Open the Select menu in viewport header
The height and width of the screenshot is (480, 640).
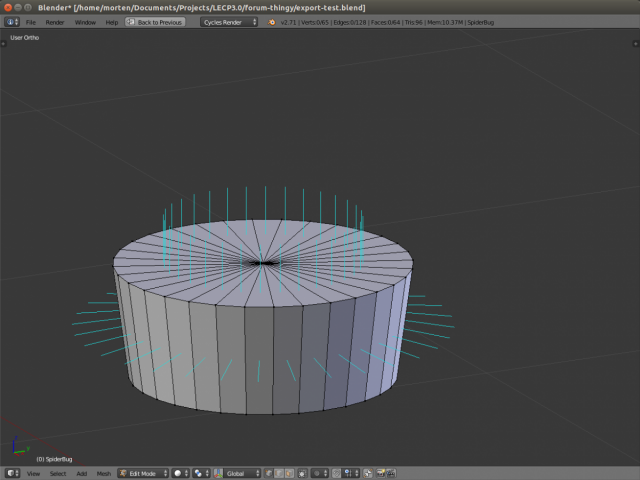tap(58, 473)
